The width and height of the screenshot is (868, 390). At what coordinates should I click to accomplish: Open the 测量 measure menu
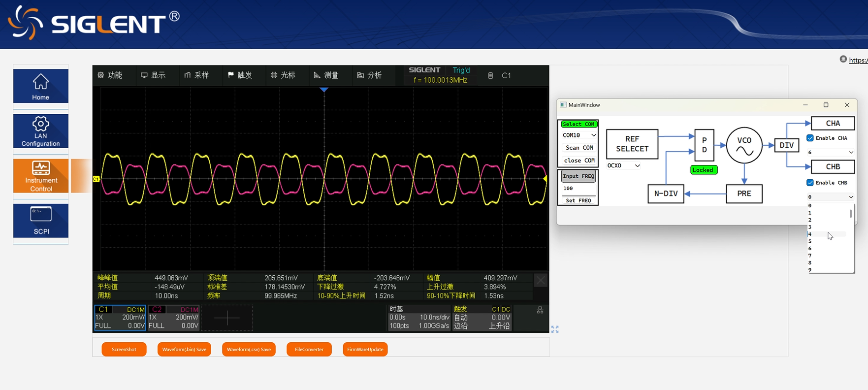tap(326, 75)
